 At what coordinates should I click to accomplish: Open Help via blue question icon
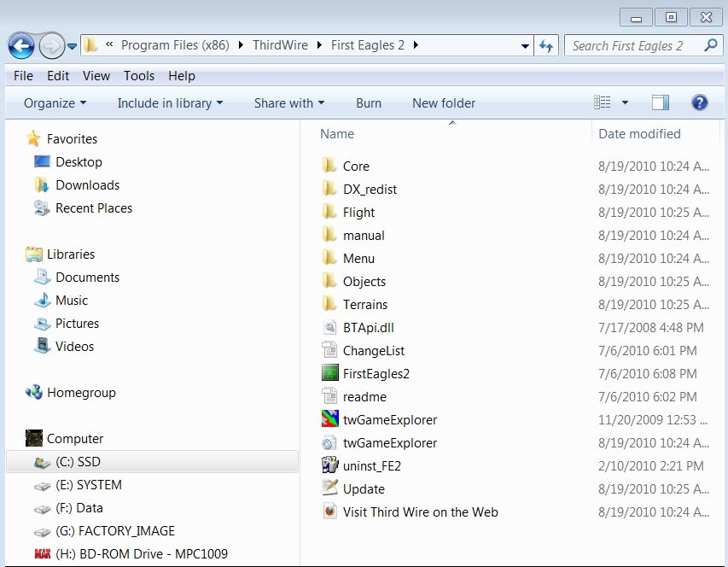point(699,102)
